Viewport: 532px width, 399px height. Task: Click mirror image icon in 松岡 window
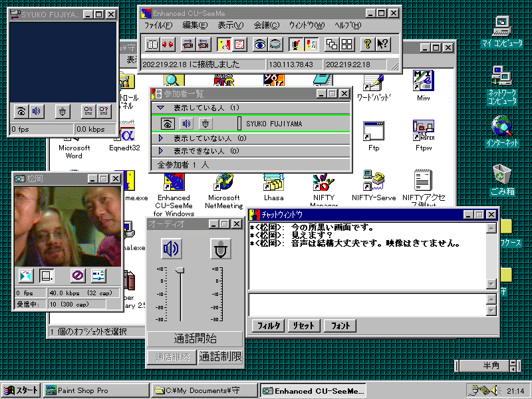click(x=26, y=276)
